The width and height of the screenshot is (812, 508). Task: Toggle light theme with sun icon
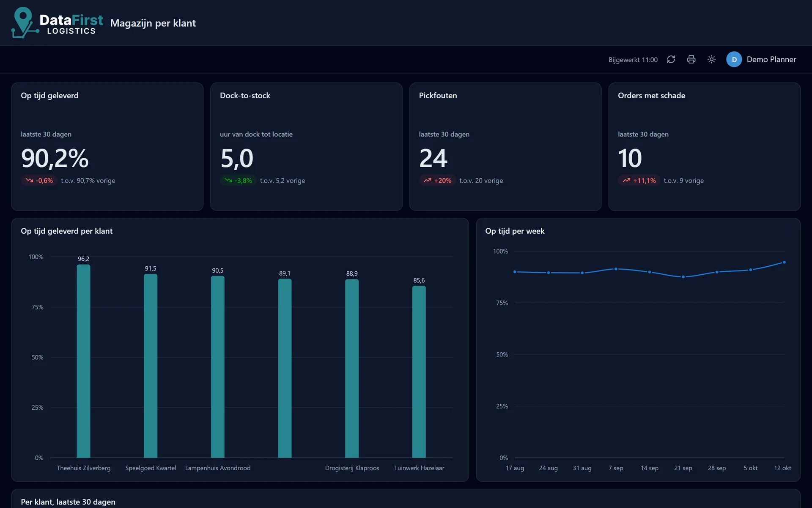pos(711,59)
